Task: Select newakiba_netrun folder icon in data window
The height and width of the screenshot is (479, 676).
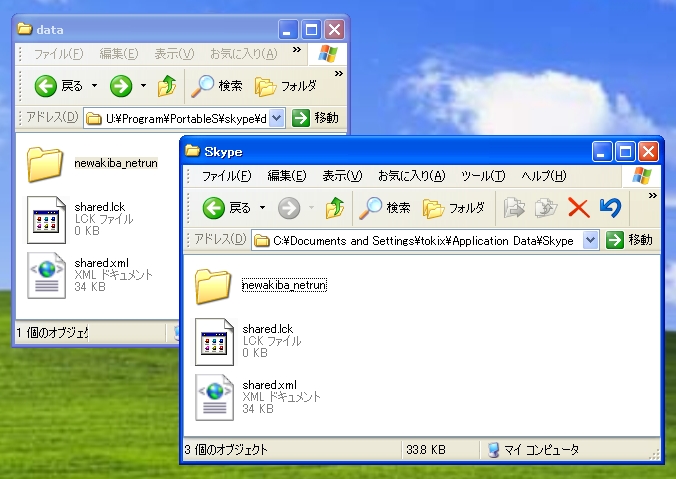Action: [45, 163]
